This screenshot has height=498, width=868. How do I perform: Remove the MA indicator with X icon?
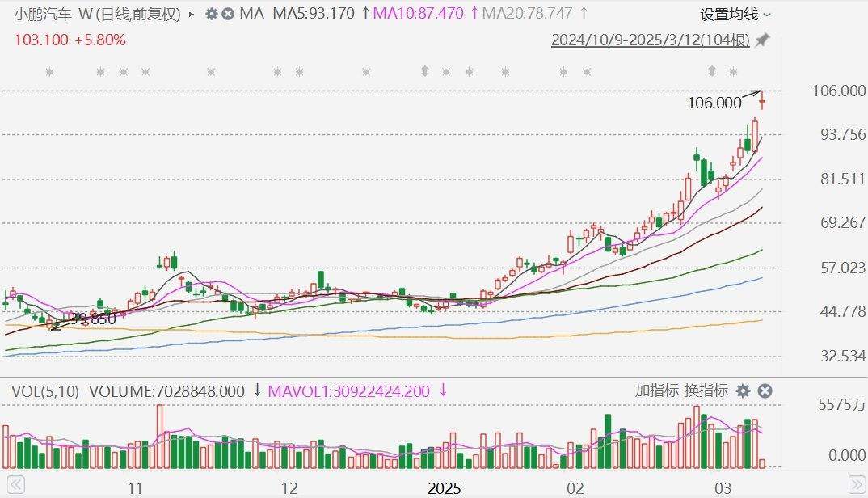coord(228,14)
